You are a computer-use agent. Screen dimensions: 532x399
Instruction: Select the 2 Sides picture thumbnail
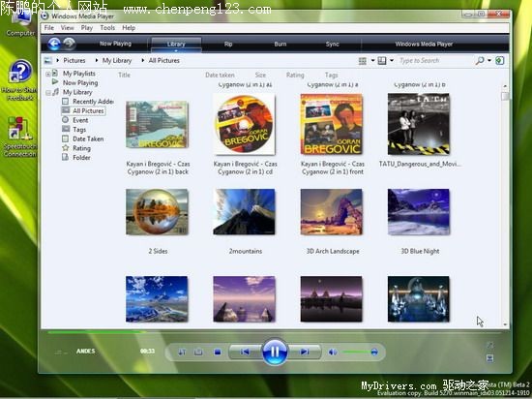click(x=157, y=212)
